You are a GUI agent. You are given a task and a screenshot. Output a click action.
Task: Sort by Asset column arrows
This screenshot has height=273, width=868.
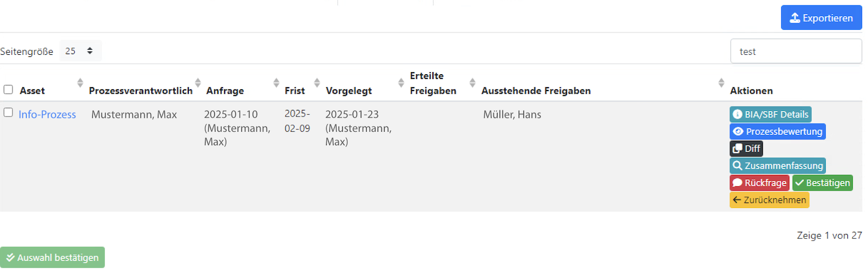[80, 83]
